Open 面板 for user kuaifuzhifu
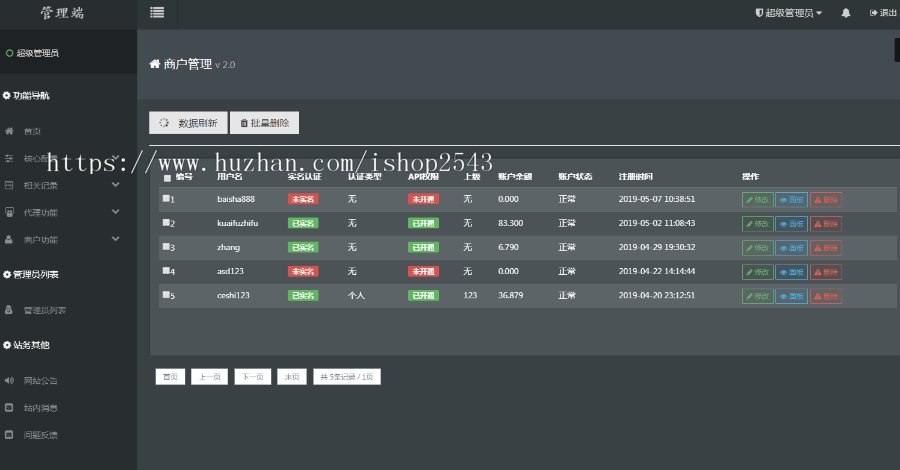 pyautogui.click(x=791, y=224)
